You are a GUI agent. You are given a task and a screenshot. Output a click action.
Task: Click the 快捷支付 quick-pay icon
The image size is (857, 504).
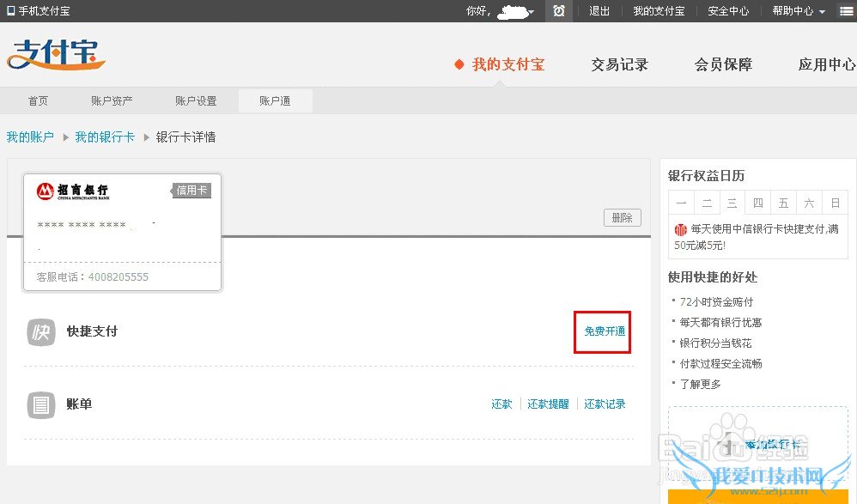coord(41,331)
